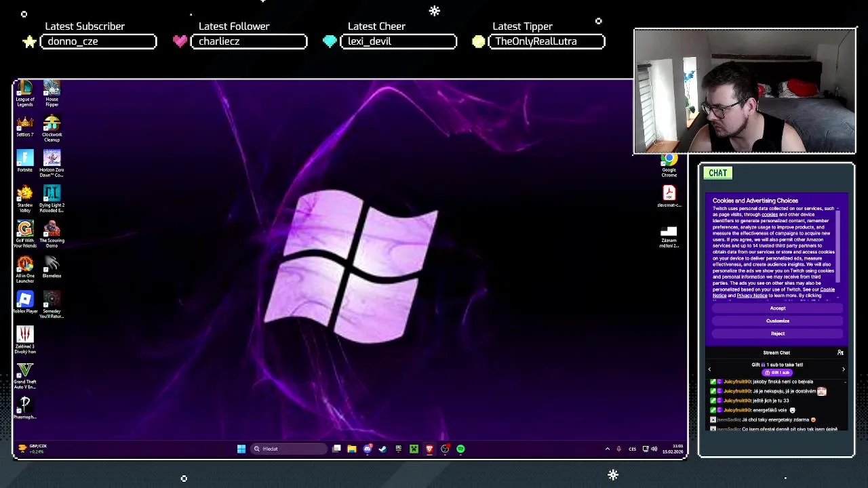Open Google Chrome desktop shortcut
The height and width of the screenshot is (488, 868).
669,165
